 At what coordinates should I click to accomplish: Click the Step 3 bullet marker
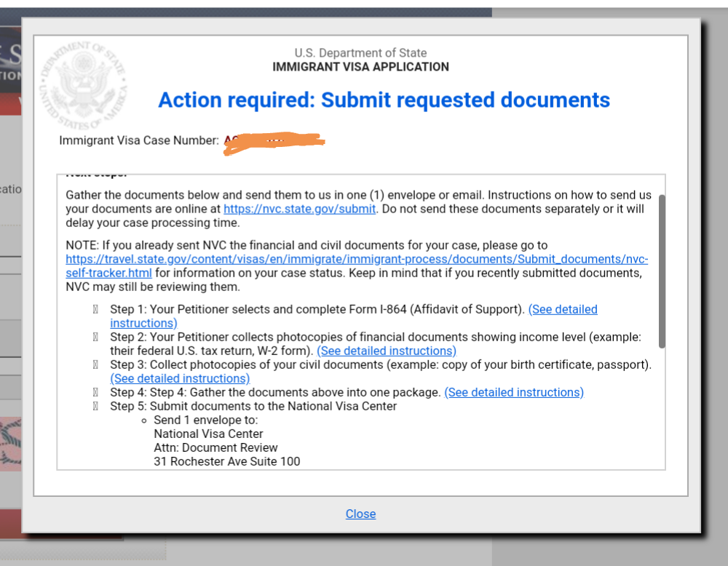pyautogui.click(x=95, y=365)
